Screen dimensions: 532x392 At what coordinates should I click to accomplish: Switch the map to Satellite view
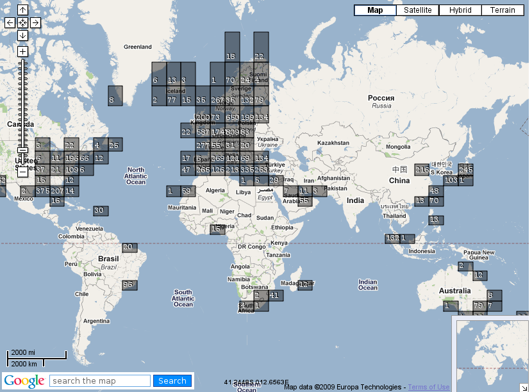pyautogui.click(x=417, y=10)
